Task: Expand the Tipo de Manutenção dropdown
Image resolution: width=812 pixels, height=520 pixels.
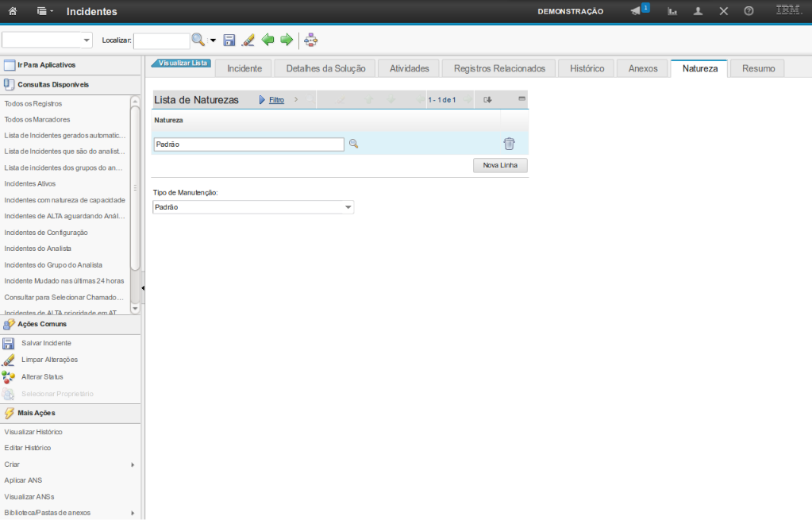Action: tap(348, 207)
